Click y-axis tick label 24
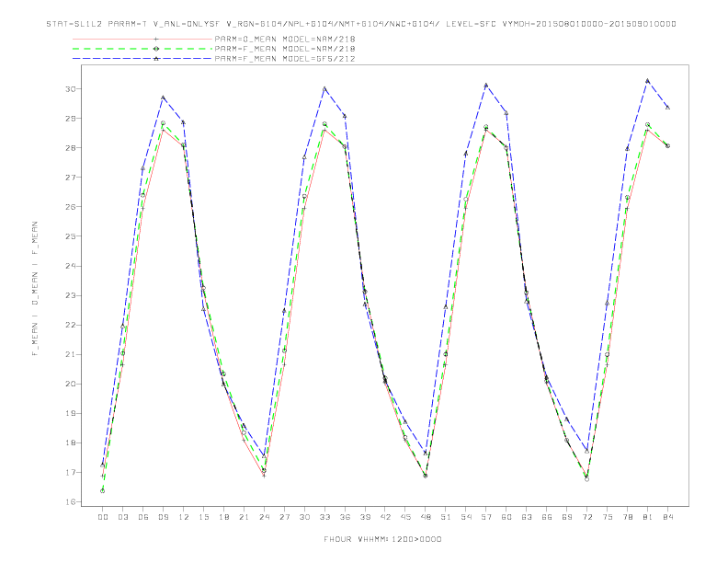 [71, 266]
